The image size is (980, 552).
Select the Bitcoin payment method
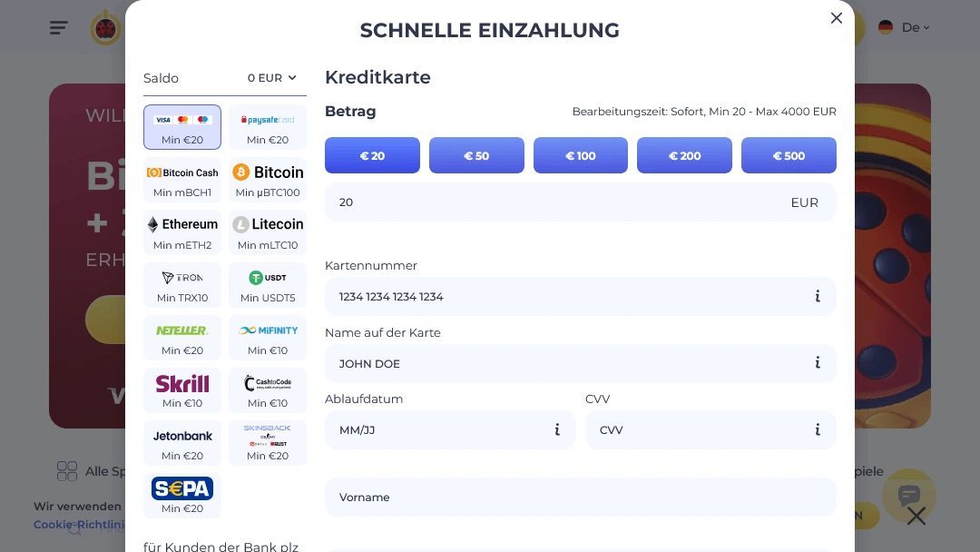coord(268,180)
